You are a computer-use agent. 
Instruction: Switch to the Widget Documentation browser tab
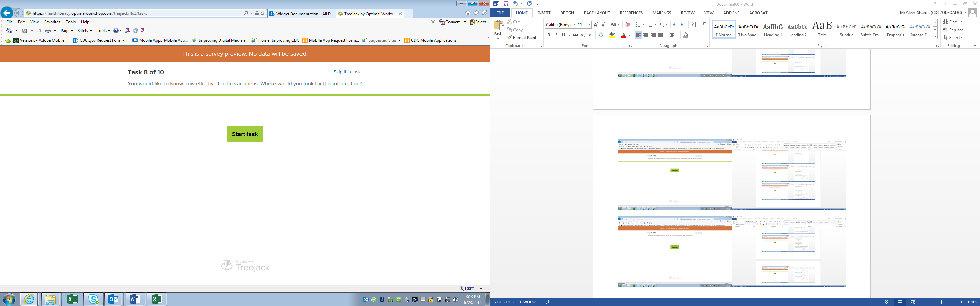[x=301, y=14]
